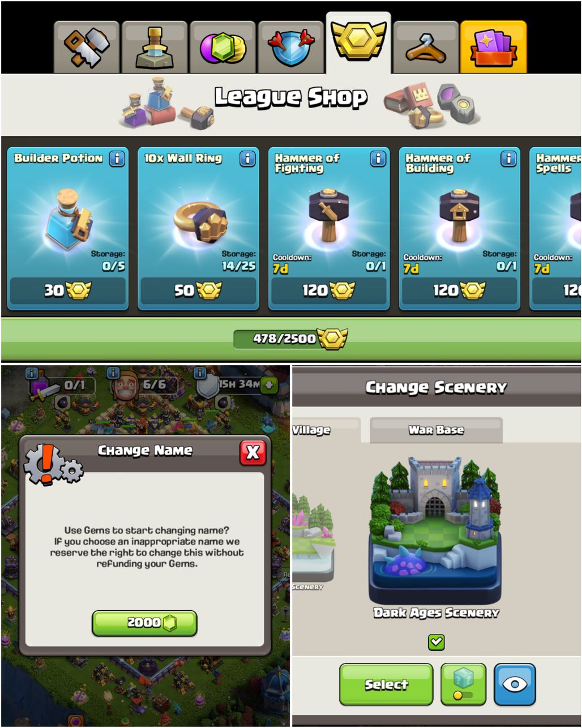The width and height of the screenshot is (582, 728).
Task: Show info for Builder Potion
Action: [117, 159]
